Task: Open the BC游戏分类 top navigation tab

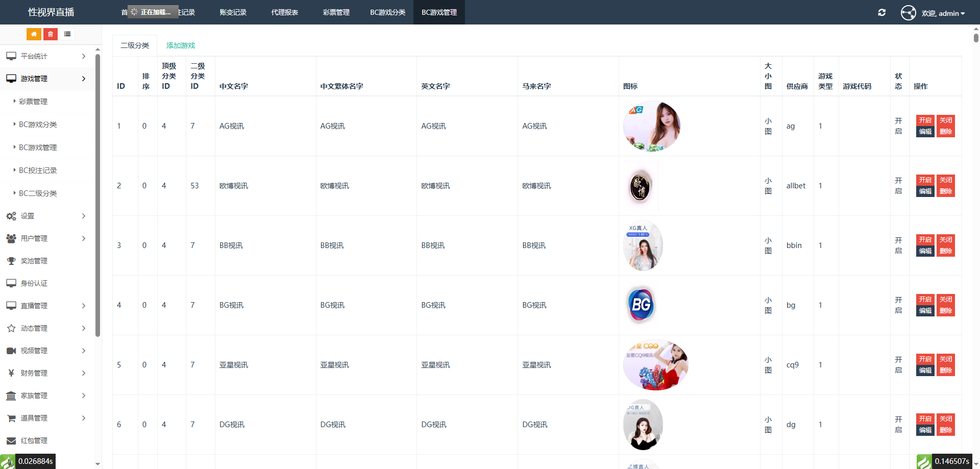Action: coord(387,12)
